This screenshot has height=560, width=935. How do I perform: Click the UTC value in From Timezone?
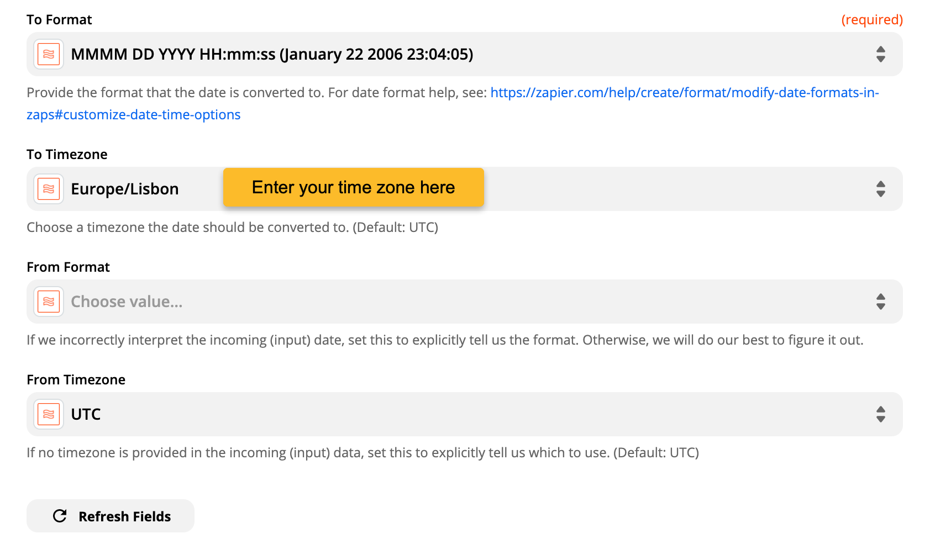86,414
